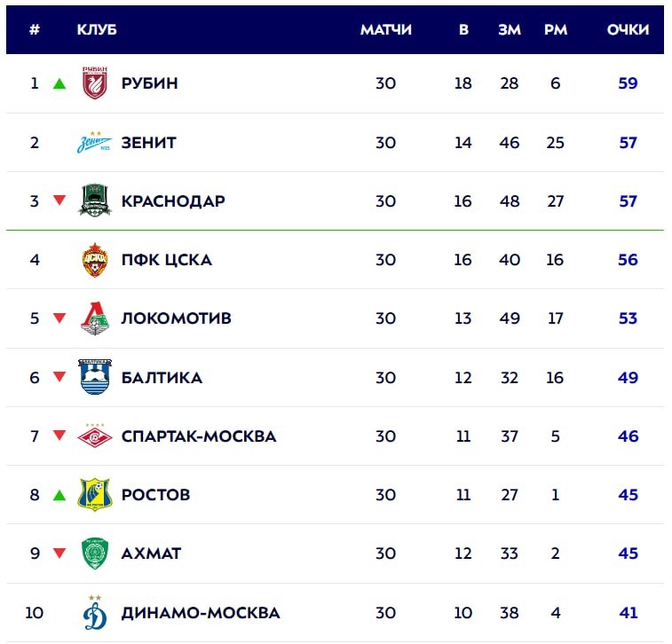Click the Akhmat club emblem
This screenshot has height=644, width=672.
[x=94, y=553]
